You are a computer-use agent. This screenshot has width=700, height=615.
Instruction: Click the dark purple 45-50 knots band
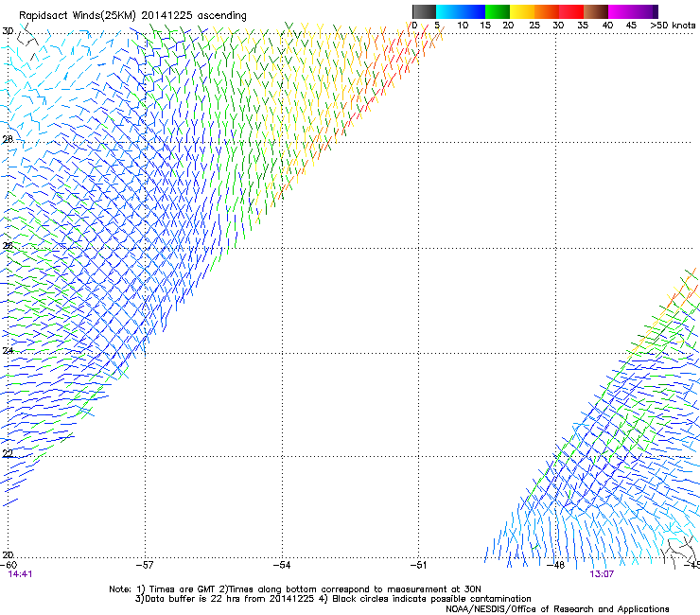645,11
